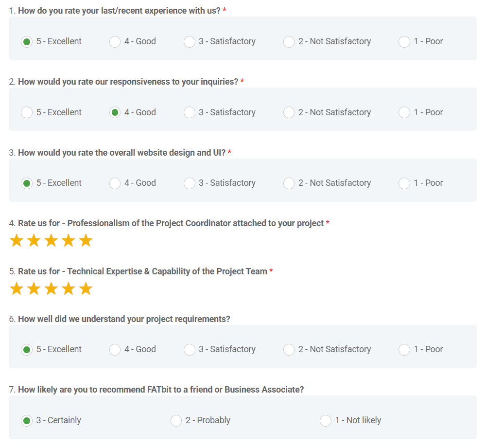486x448 pixels.
Task: Select 3 - Satisfactory for project requirements understanding
Action: [x=190, y=350]
